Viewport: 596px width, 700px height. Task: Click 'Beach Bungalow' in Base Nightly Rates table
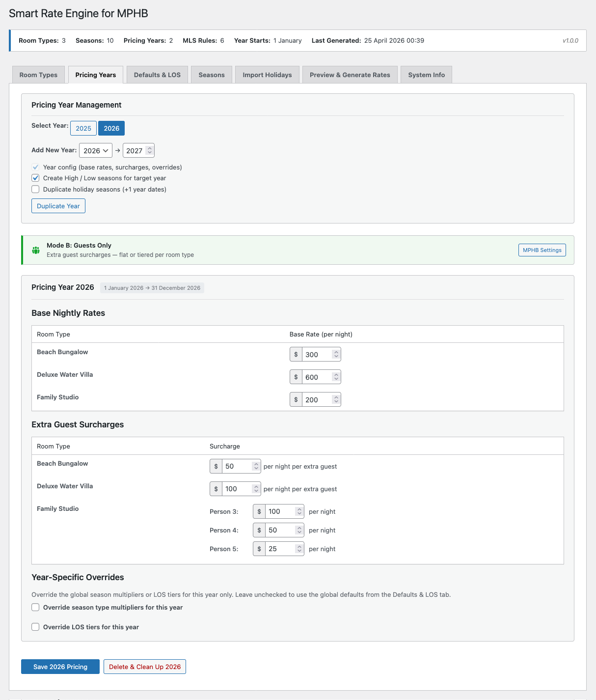(x=62, y=352)
